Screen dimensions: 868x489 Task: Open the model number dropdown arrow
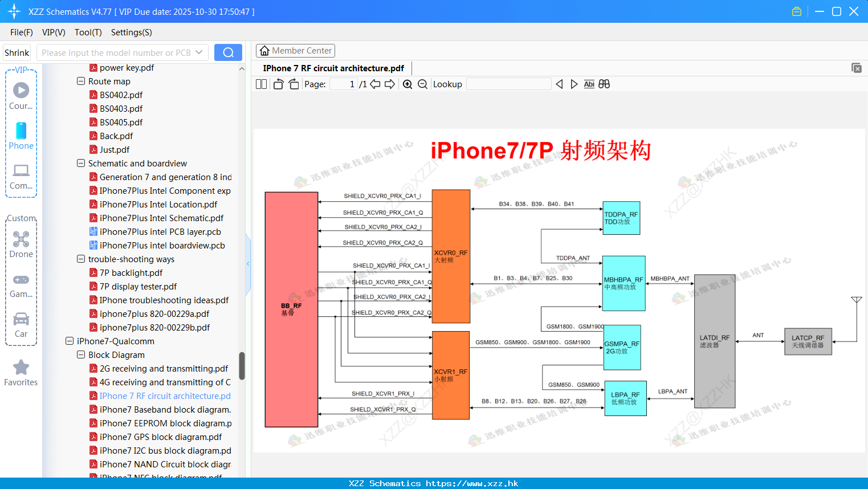pyautogui.click(x=199, y=52)
